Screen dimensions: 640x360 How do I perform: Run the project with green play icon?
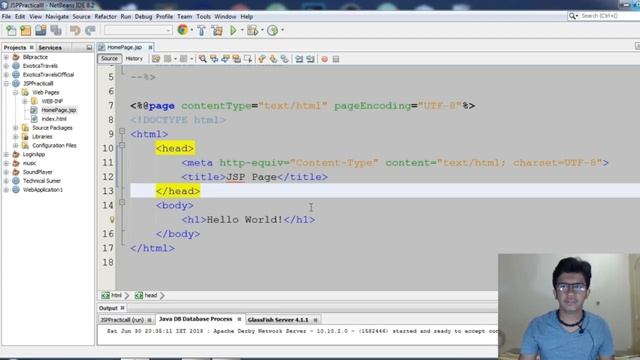coord(233,30)
